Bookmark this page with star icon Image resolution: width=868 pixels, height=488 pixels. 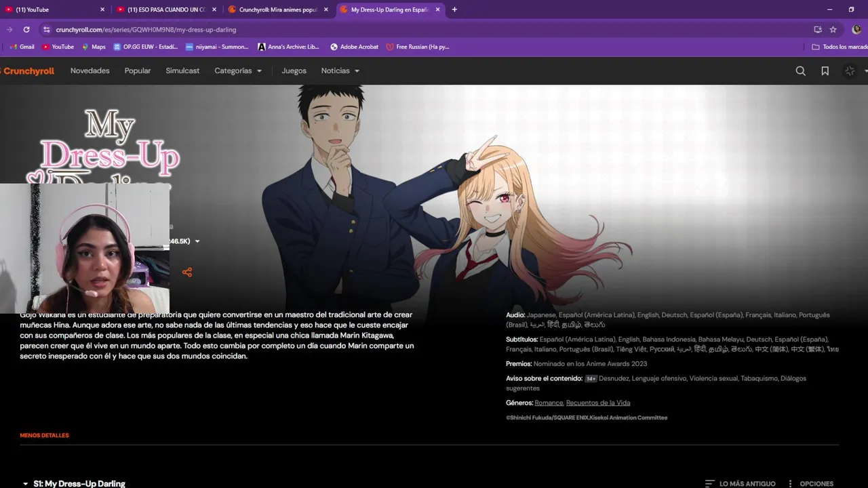tap(833, 30)
